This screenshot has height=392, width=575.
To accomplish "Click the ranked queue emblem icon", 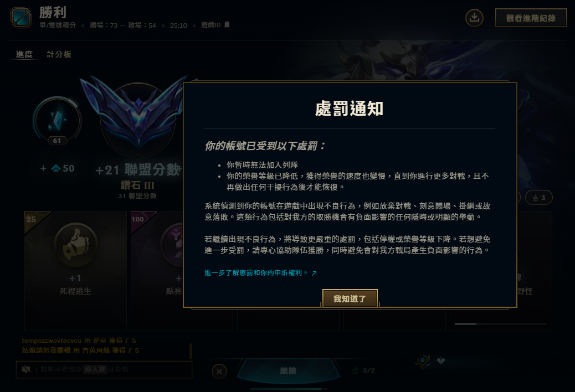I will tap(21, 17).
